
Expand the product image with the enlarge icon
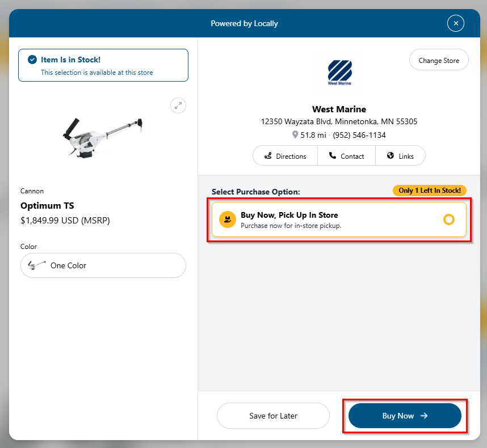click(x=178, y=106)
